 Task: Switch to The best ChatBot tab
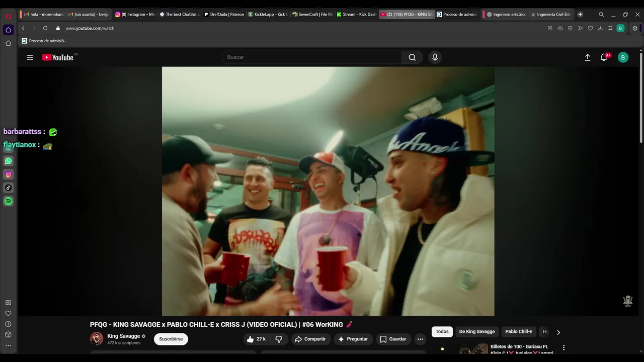(x=179, y=15)
